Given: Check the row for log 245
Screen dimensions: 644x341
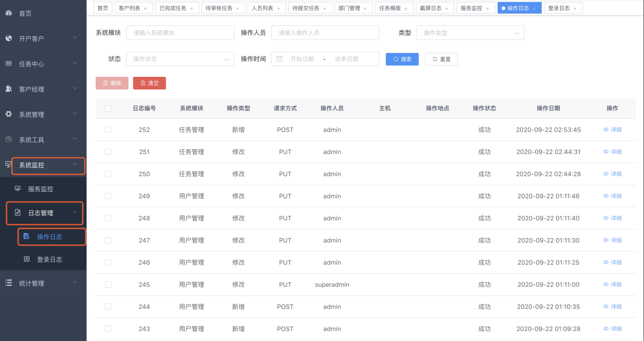Looking at the screenshot, I should (108, 284).
